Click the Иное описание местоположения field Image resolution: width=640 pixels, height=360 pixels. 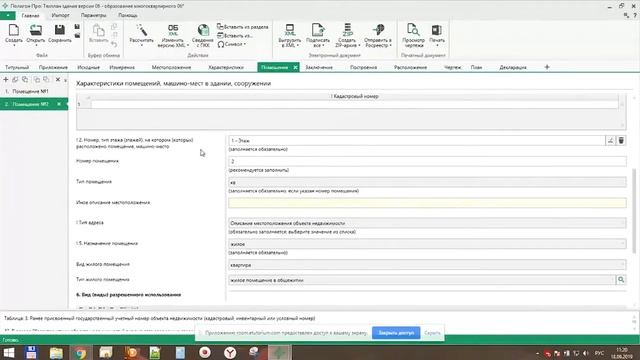tap(427, 202)
